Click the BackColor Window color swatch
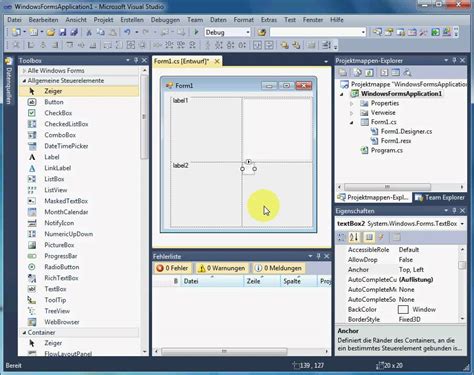Viewport: 474px width, 375px height. [x=403, y=310]
